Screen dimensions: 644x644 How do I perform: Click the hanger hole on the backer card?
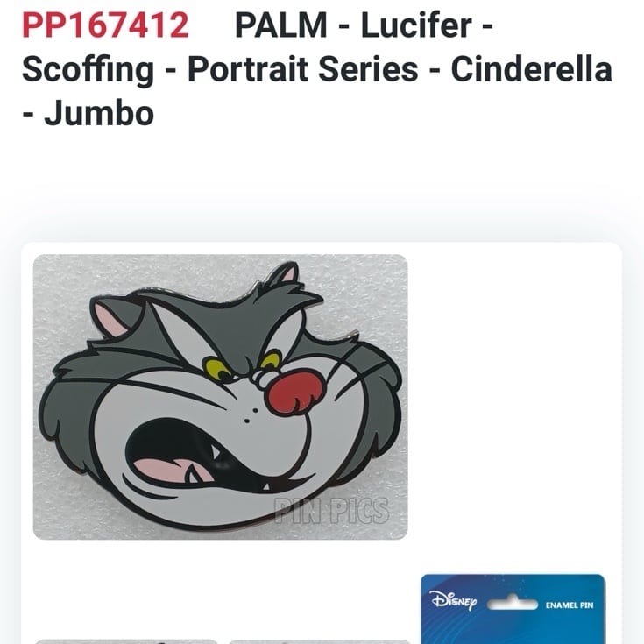coord(513,603)
